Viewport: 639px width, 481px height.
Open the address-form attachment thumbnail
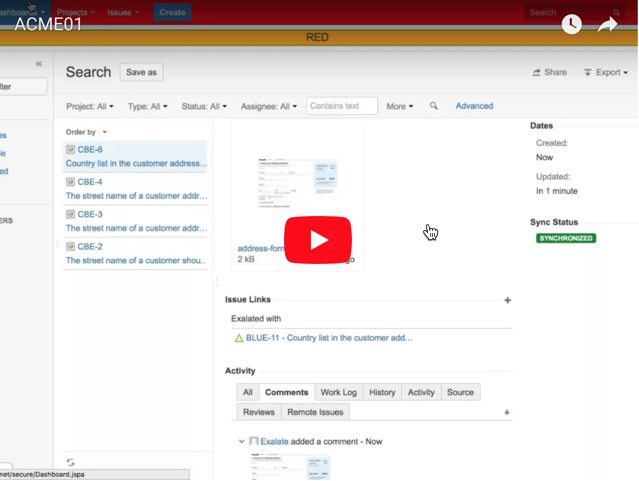pos(297,183)
